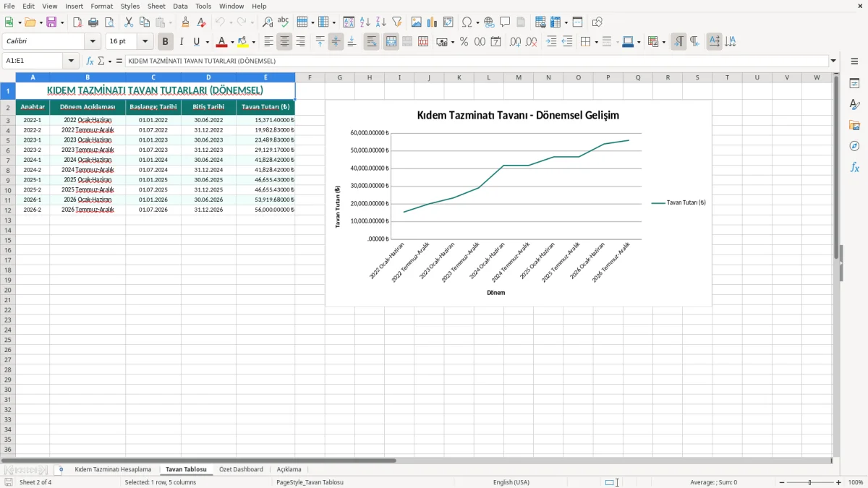Click the 100% zoom level

pyautogui.click(x=856, y=482)
